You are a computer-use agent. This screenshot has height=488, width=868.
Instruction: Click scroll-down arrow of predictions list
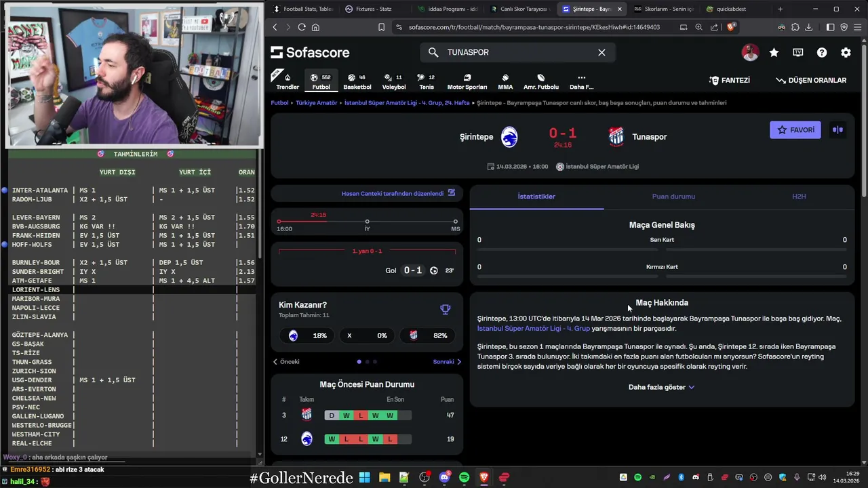coord(260,454)
